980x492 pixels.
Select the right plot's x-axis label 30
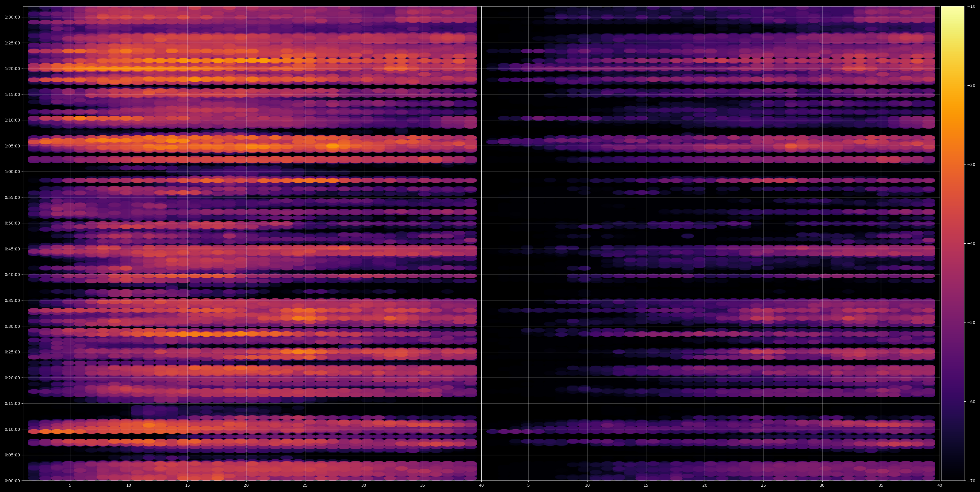822,486
